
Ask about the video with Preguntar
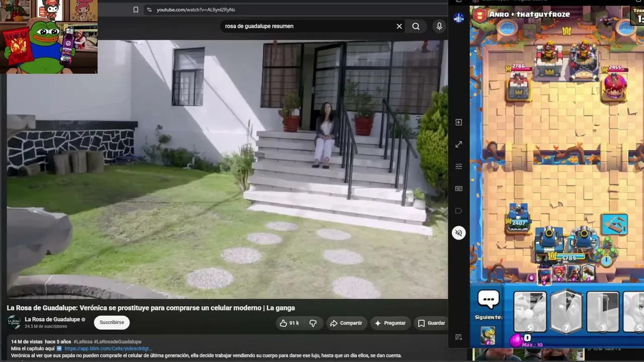tap(390, 323)
